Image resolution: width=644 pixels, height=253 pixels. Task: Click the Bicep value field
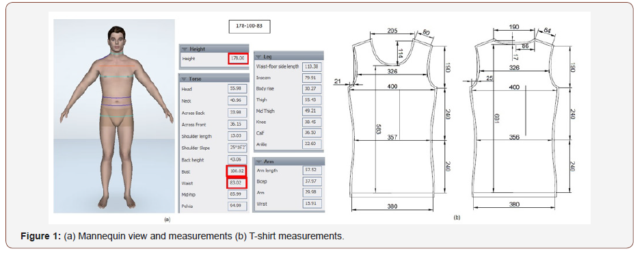click(312, 181)
